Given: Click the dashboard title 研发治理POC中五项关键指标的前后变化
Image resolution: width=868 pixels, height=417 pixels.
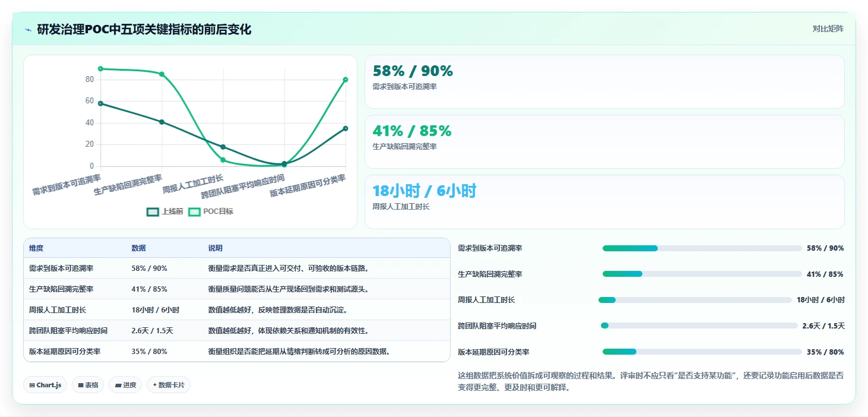Looking at the screenshot, I should pos(144,29).
